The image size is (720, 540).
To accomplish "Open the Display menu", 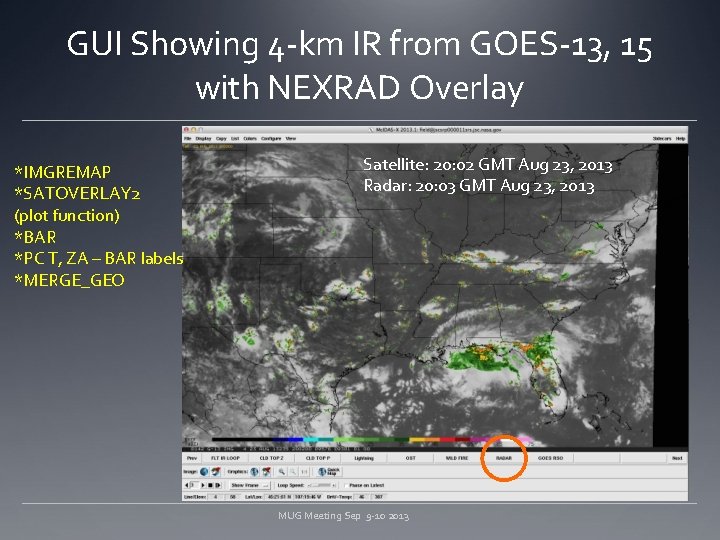I will (x=203, y=138).
